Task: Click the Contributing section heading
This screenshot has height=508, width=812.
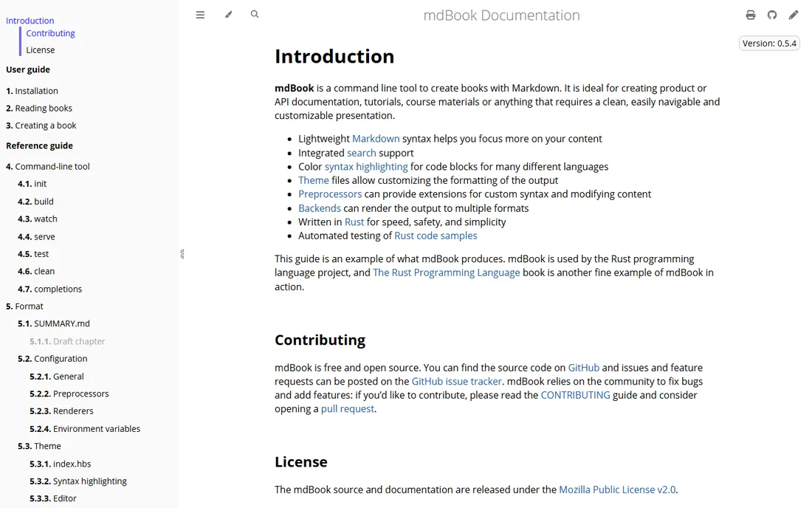Action: tap(320, 340)
